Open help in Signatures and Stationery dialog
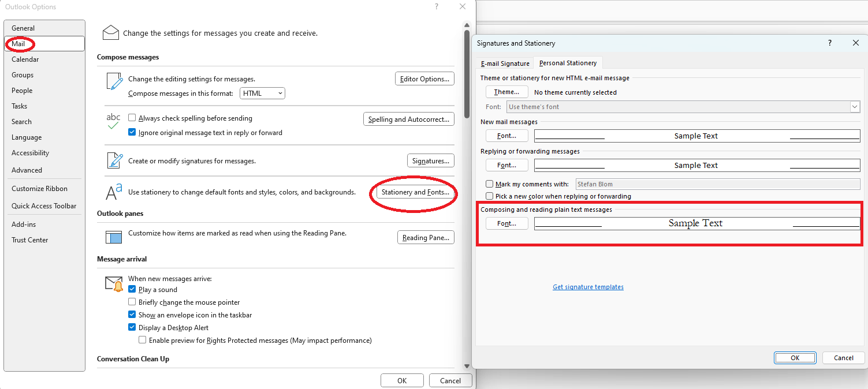The height and width of the screenshot is (389, 868). click(829, 43)
